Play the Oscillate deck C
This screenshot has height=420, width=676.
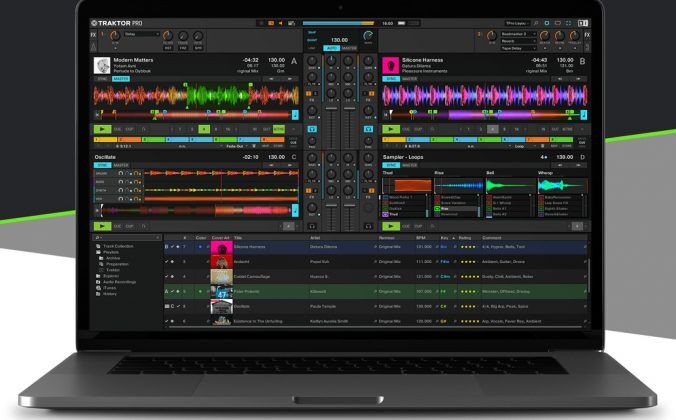coord(102,226)
